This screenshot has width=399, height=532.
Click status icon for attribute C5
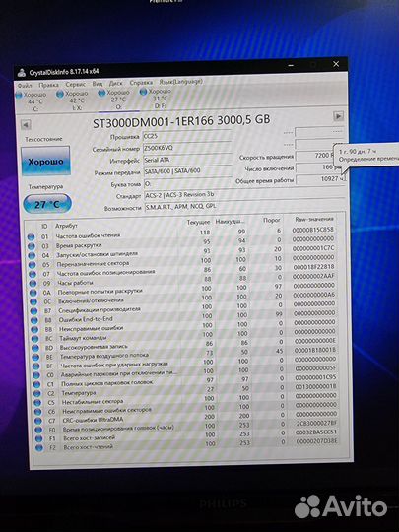coord(37,403)
